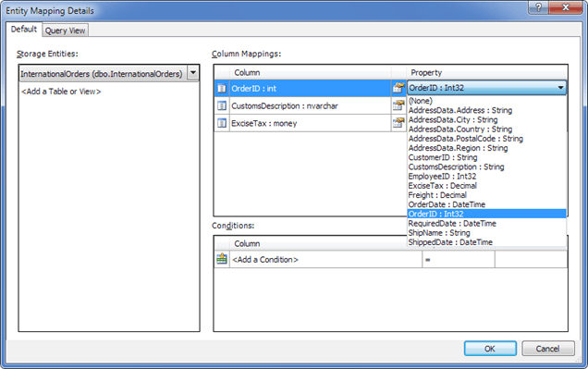Screen dimensions: 588x369
Task: Click the property mapping icon in ExciseTax row
Action: [398, 123]
